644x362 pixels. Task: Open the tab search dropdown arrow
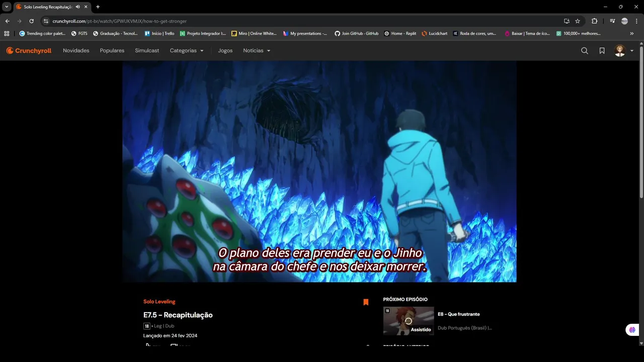[7, 7]
